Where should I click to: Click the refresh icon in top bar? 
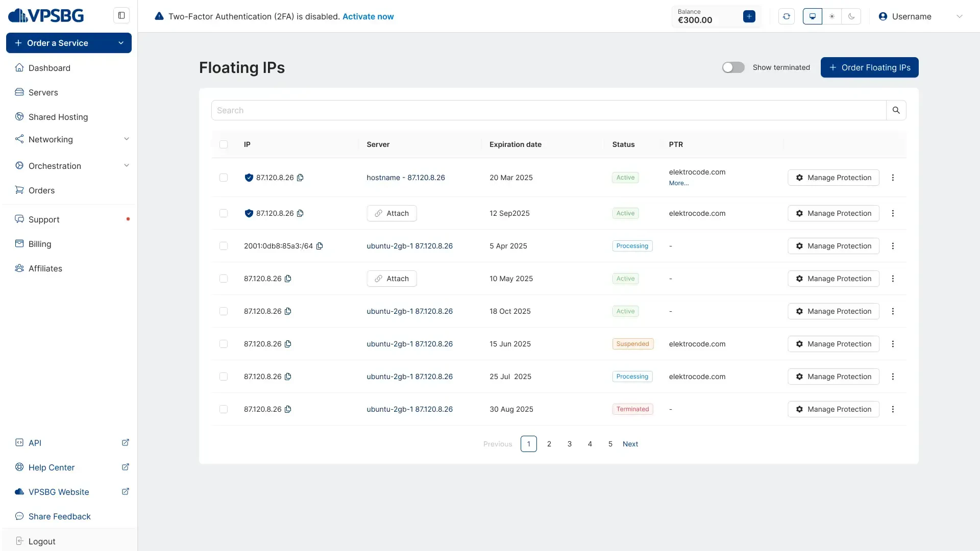(x=787, y=16)
